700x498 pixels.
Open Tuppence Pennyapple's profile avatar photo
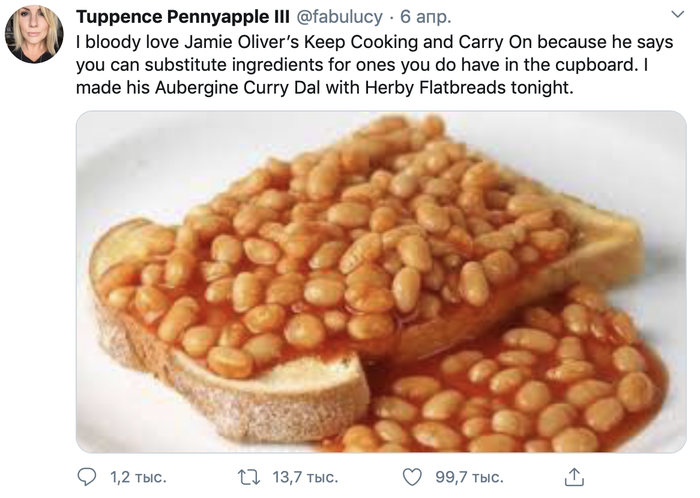[34, 33]
